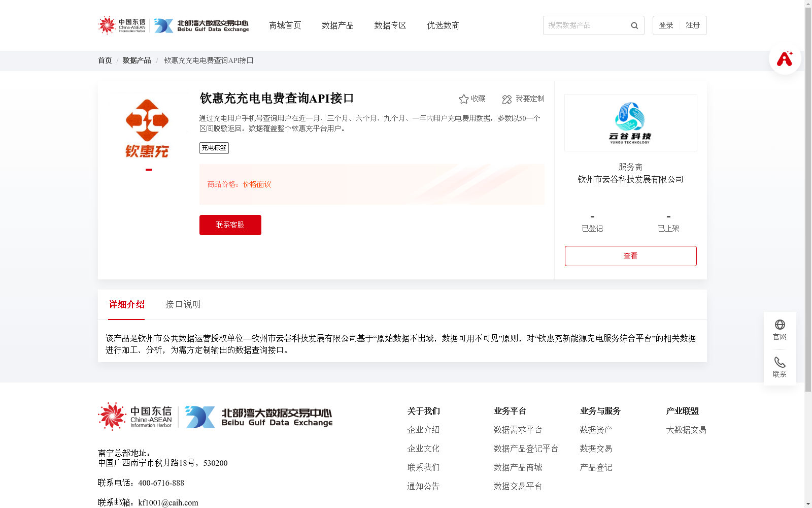Image resolution: width=812 pixels, height=508 pixels.
Task: Click the page vertical scrollbar
Action: pyautogui.click(x=808, y=199)
